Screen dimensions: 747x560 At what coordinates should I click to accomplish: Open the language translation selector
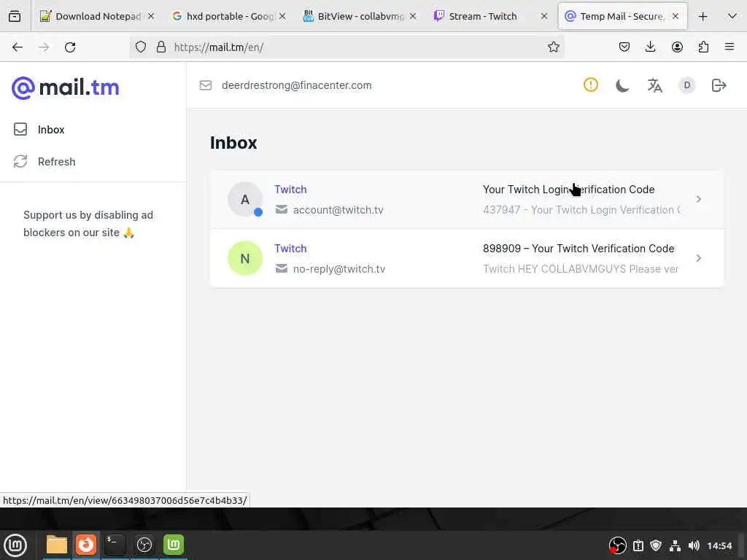click(x=654, y=85)
